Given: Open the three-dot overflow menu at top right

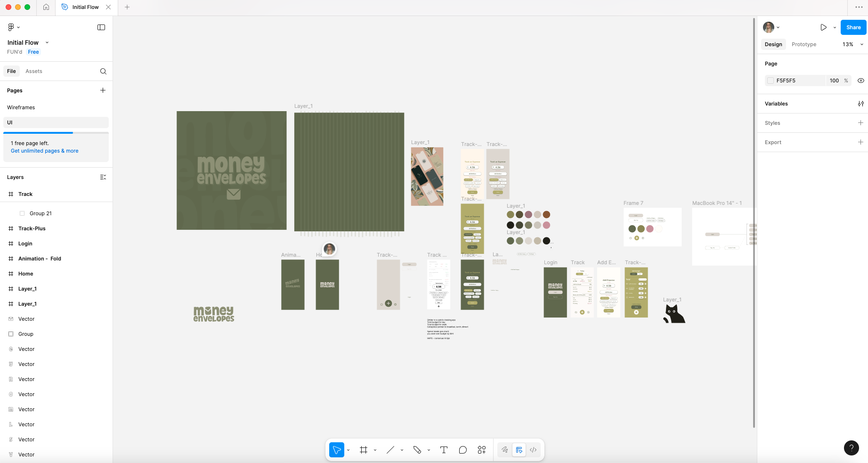Looking at the screenshot, I should click(859, 7).
